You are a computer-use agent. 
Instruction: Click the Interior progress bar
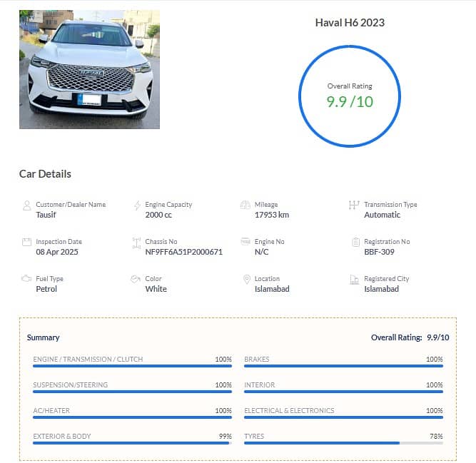tap(344, 392)
